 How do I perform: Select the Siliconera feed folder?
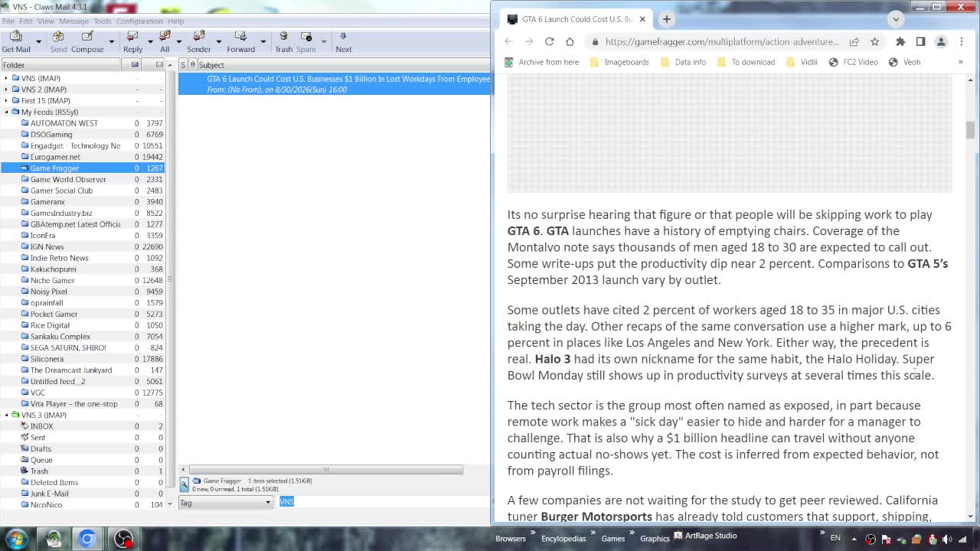point(83,359)
